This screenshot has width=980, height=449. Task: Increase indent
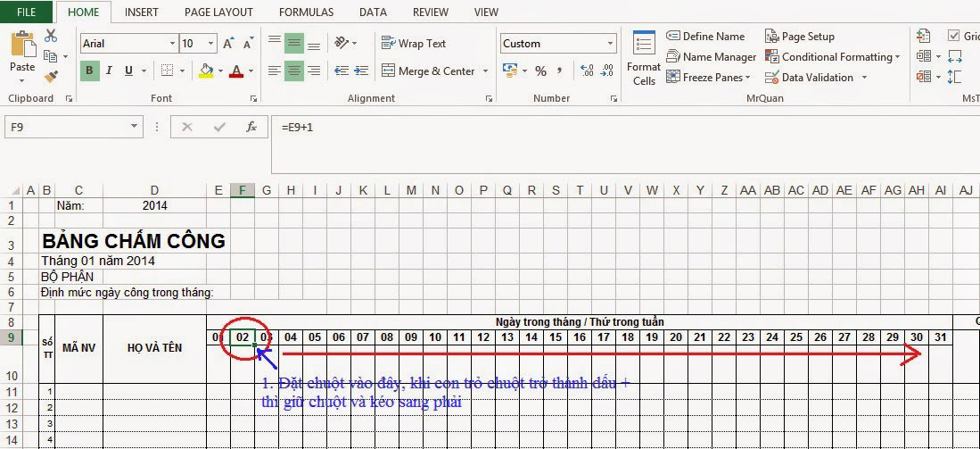(360, 71)
